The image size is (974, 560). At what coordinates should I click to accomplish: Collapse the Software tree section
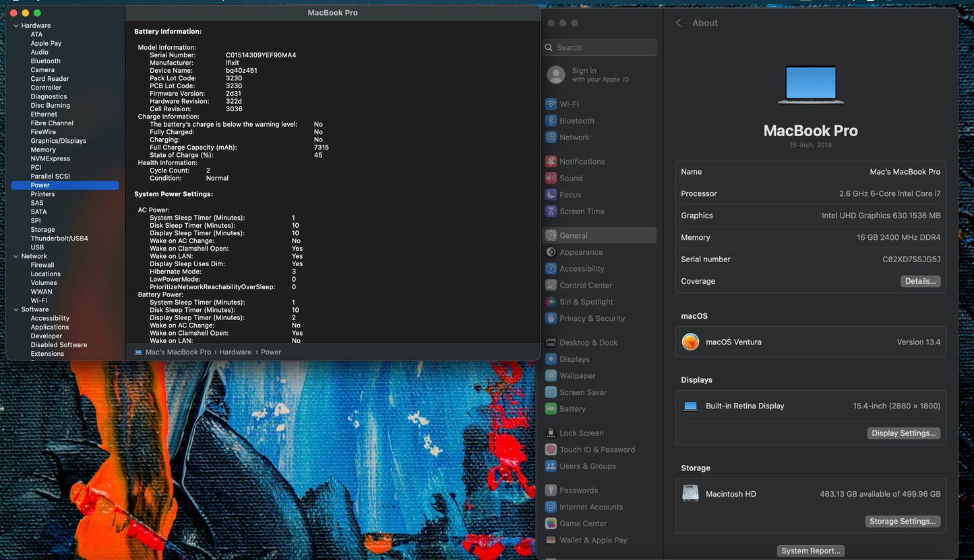click(x=16, y=309)
